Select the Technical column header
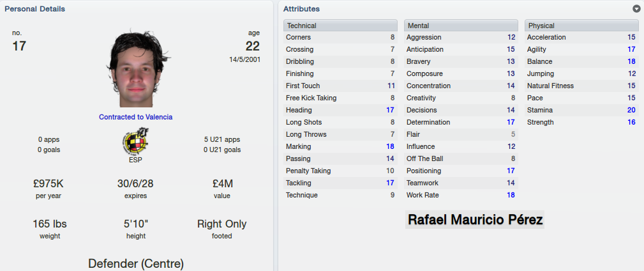The image size is (644, 271). (340, 26)
